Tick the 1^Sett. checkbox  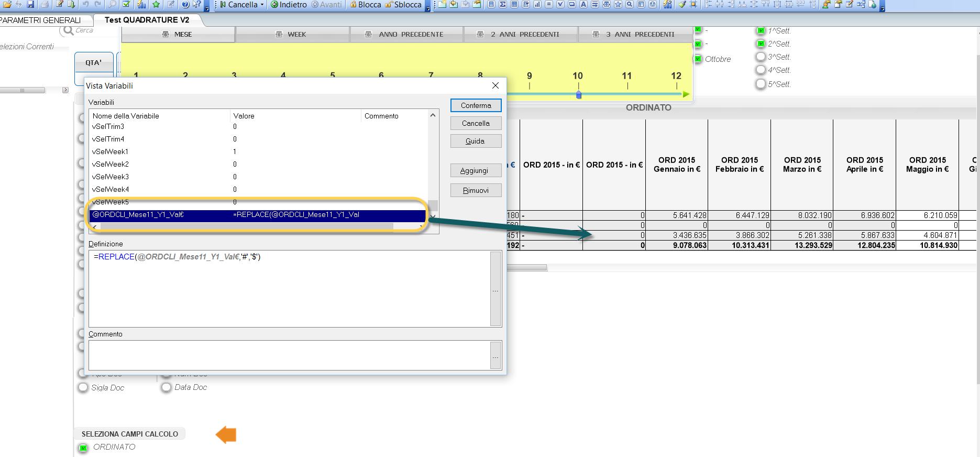point(761,30)
